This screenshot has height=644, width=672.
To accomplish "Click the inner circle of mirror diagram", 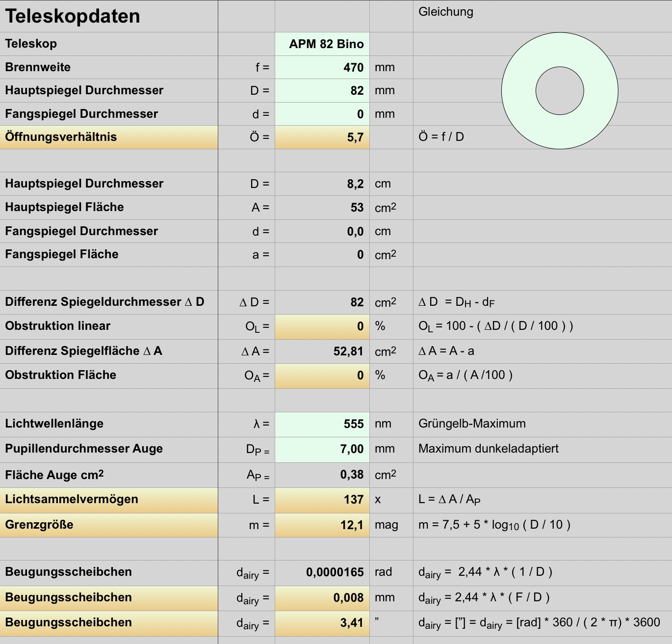I will [560, 91].
